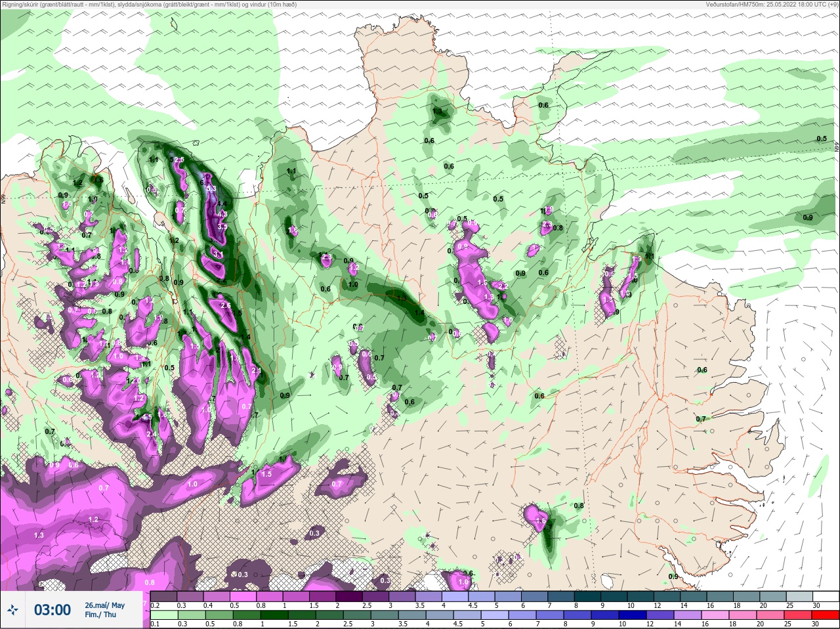The height and width of the screenshot is (629, 840).
Task: Click the darkest purple swatch labeled 2, upper scale
Action: tap(349, 596)
